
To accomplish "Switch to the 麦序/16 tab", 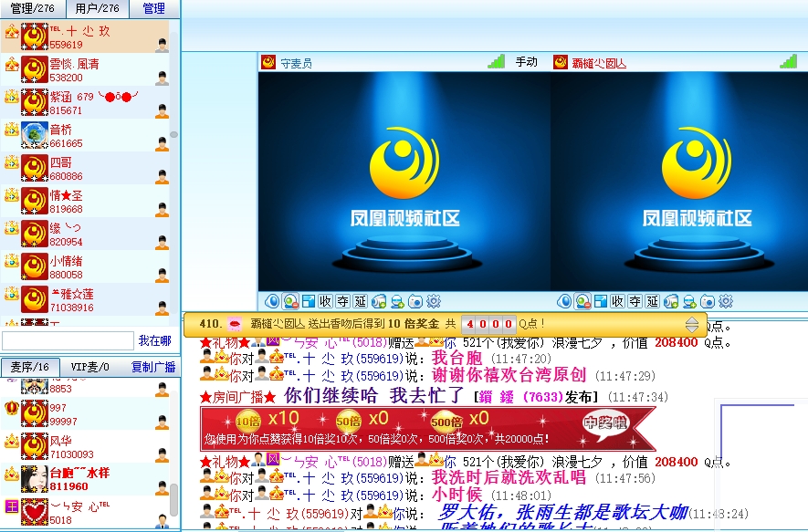I will click(30, 367).
